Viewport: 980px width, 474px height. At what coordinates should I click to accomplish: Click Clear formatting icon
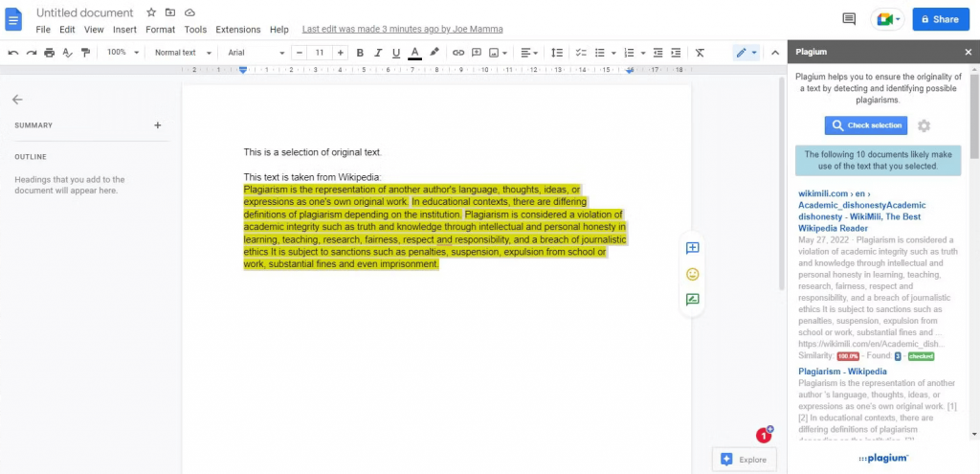click(x=700, y=53)
